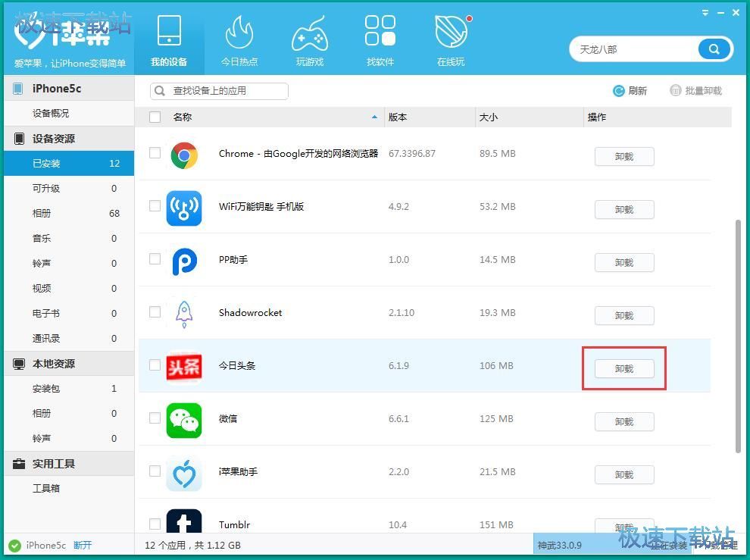Open 设备概况 in the sidebar
Screen dimensions: 750x560
coord(69,114)
